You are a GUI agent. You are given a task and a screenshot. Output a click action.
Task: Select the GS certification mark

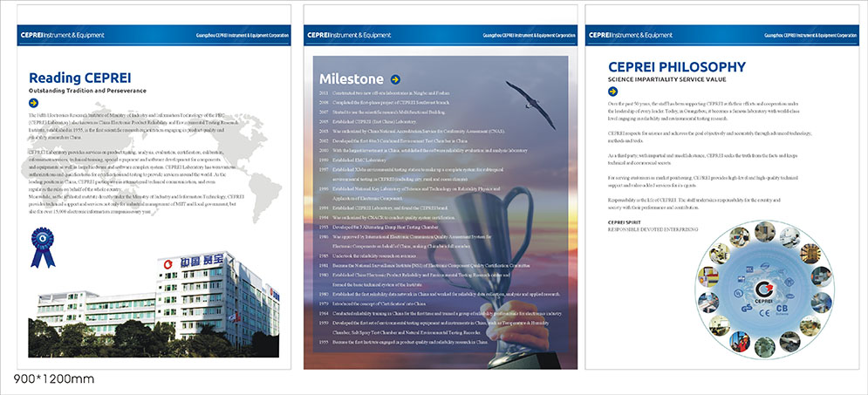coord(745,309)
